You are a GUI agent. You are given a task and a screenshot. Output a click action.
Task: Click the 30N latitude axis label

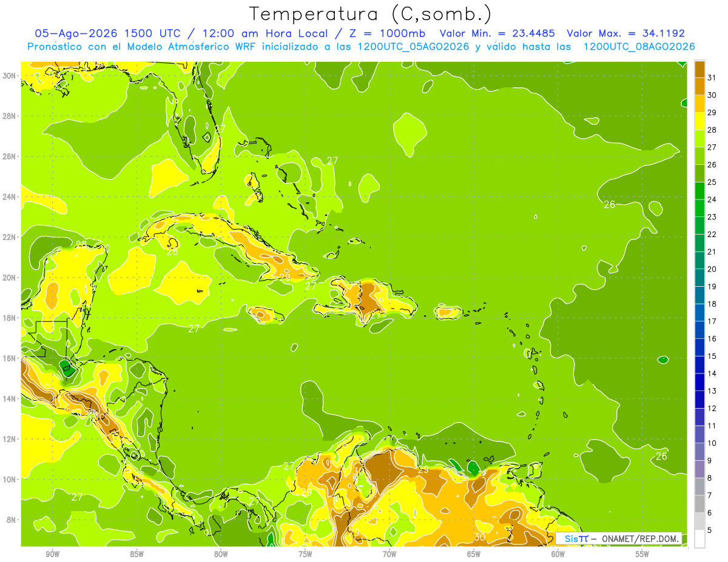coord(10,76)
